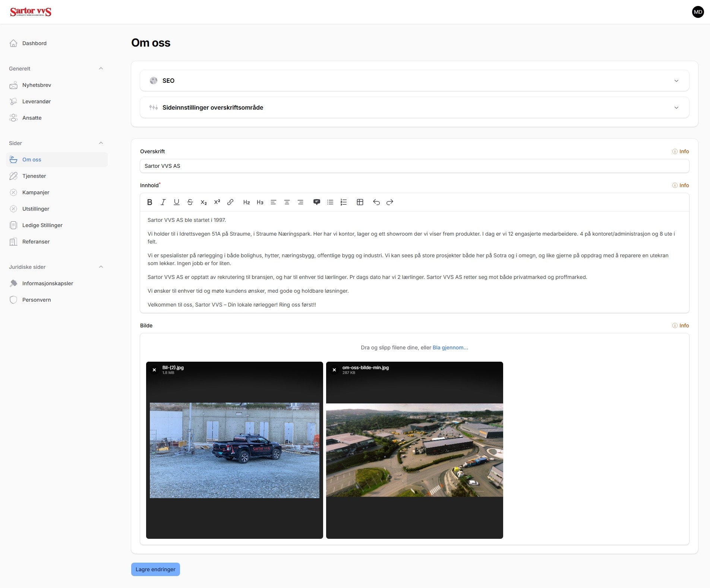Apply H2 heading style
710x588 pixels.
click(x=246, y=202)
